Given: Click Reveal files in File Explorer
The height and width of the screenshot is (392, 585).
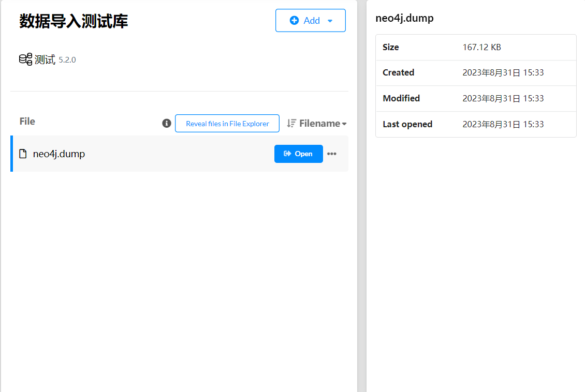Looking at the screenshot, I should [x=227, y=123].
